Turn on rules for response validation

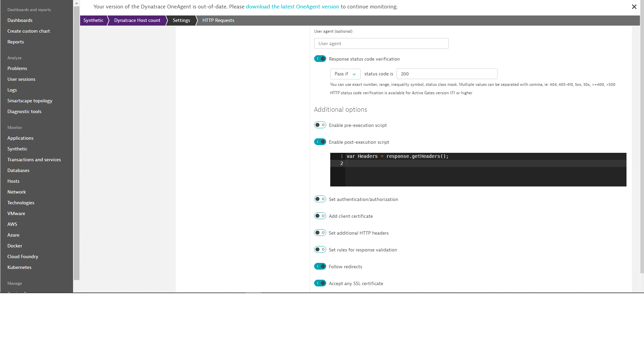[x=320, y=250]
